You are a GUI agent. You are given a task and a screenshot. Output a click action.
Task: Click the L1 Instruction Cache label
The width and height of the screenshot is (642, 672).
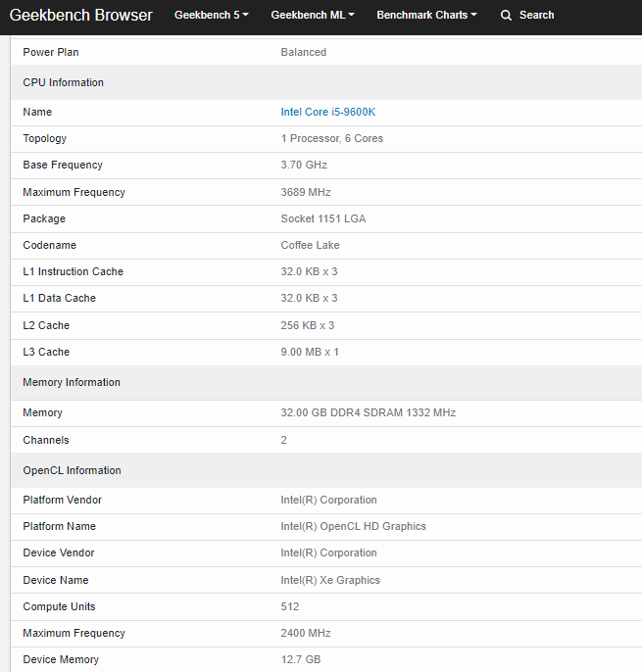(x=73, y=271)
